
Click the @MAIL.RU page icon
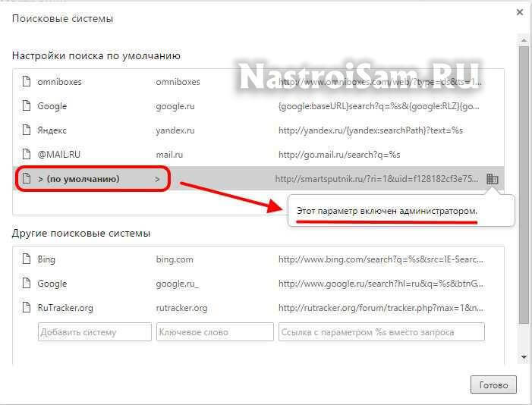[x=26, y=155]
